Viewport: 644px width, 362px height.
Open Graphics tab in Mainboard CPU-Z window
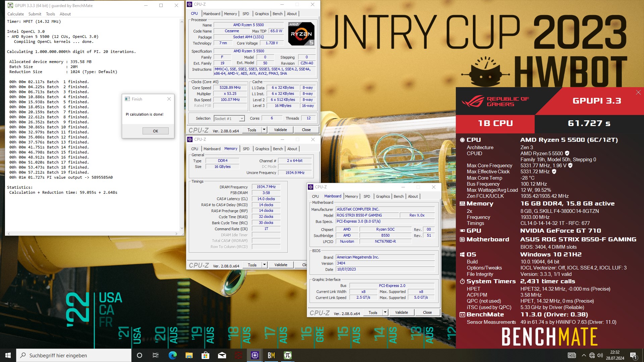point(383,196)
